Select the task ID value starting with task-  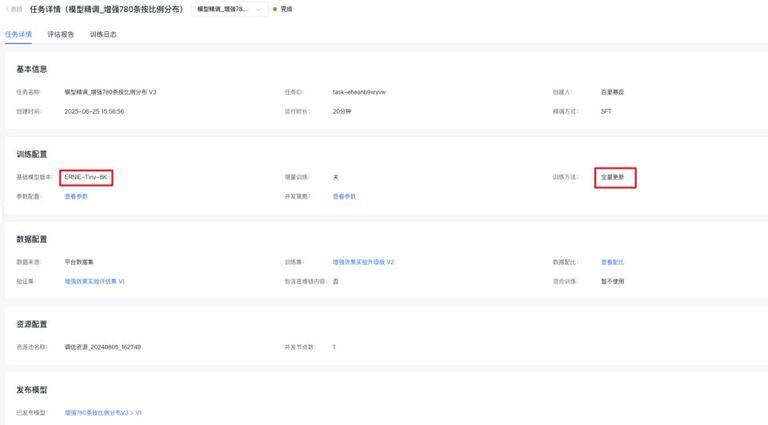click(359, 92)
